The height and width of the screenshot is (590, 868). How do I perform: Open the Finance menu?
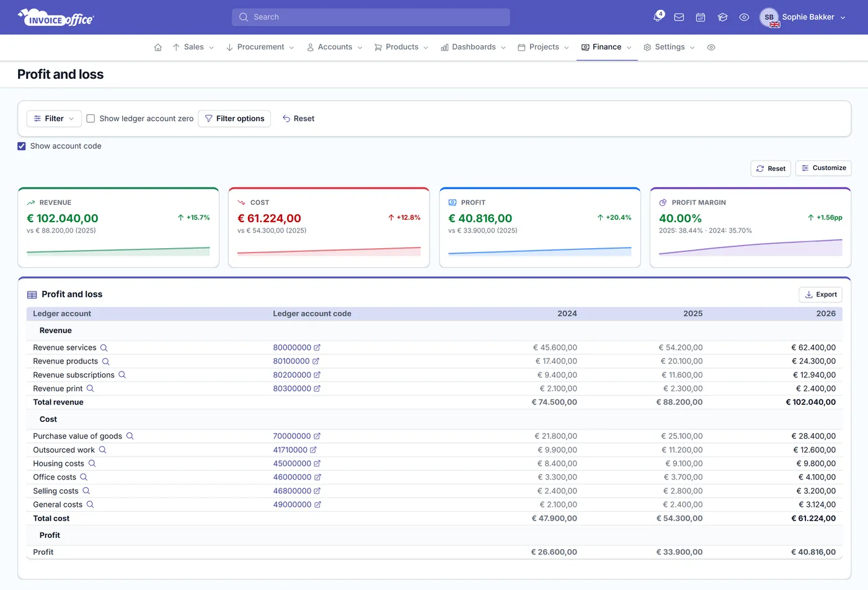click(x=607, y=47)
